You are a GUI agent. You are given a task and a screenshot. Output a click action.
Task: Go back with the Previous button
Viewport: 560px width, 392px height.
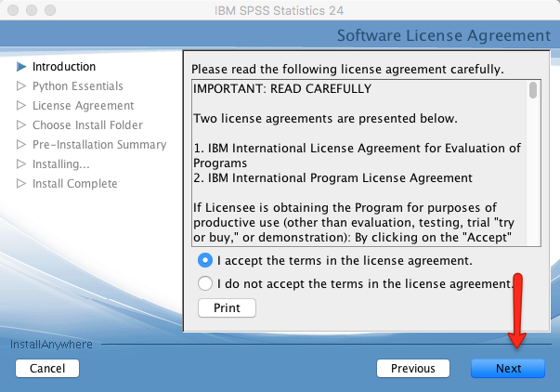click(413, 369)
